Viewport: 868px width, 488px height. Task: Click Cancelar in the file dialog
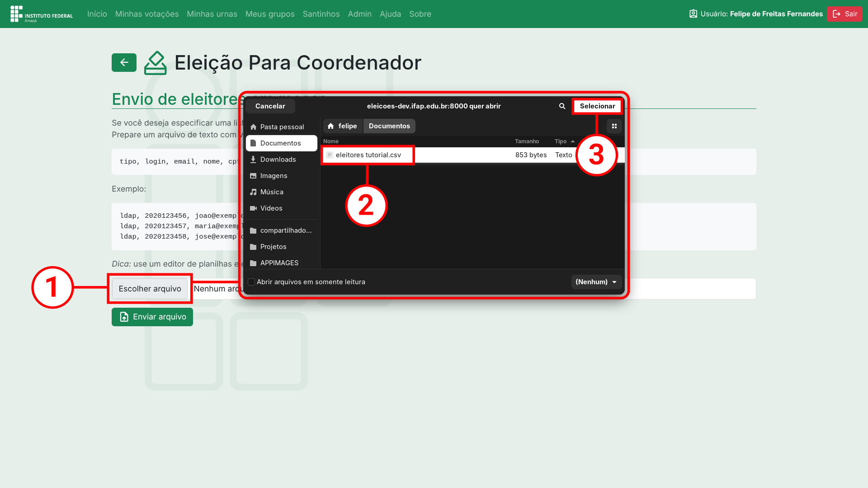pyautogui.click(x=270, y=106)
